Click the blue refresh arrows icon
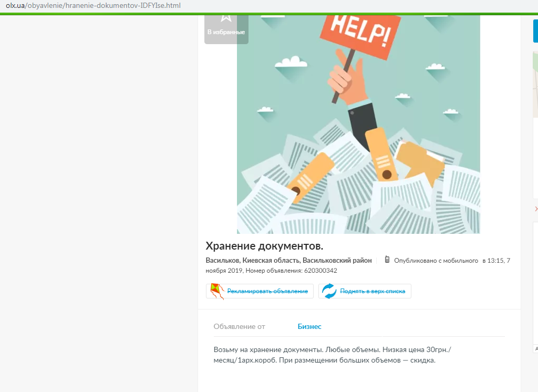538x392 pixels. pyautogui.click(x=329, y=291)
